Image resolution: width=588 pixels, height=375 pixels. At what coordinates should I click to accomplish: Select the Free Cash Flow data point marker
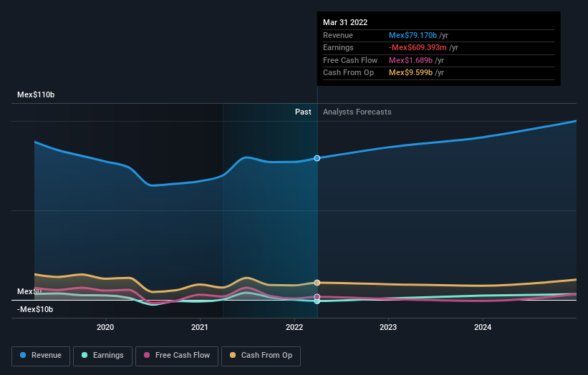tap(317, 297)
